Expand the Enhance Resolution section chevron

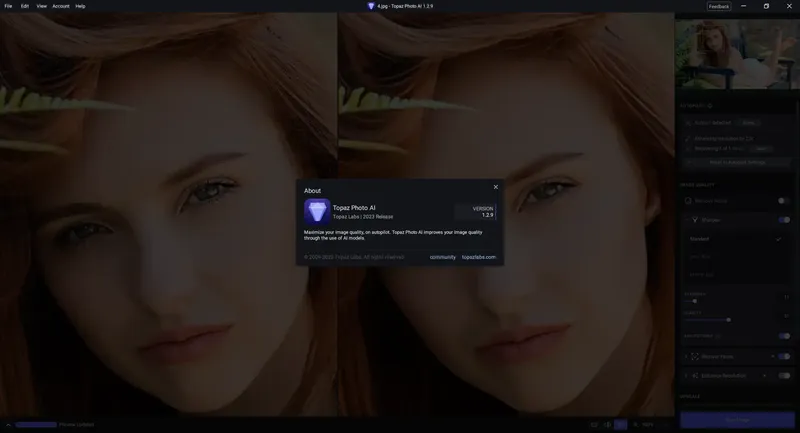tap(686, 375)
